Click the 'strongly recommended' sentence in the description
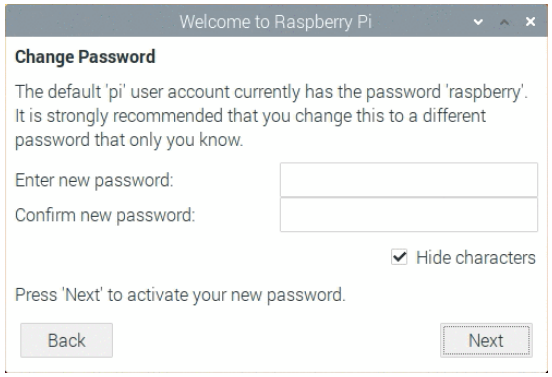 tap(250, 116)
